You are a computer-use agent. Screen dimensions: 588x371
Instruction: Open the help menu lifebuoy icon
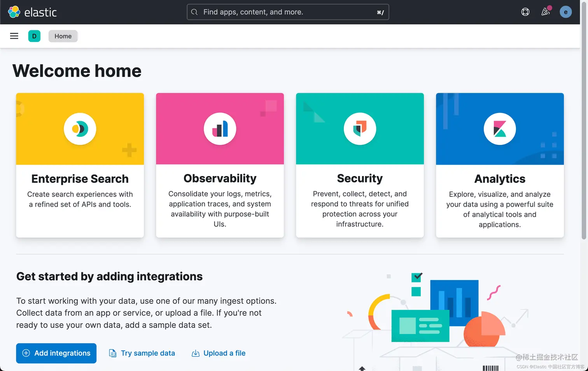click(525, 12)
